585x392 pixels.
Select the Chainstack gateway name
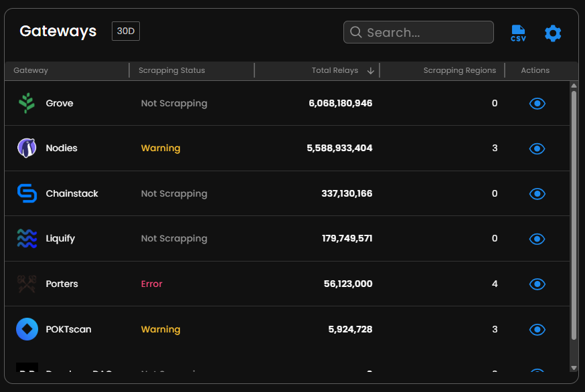click(x=72, y=193)
